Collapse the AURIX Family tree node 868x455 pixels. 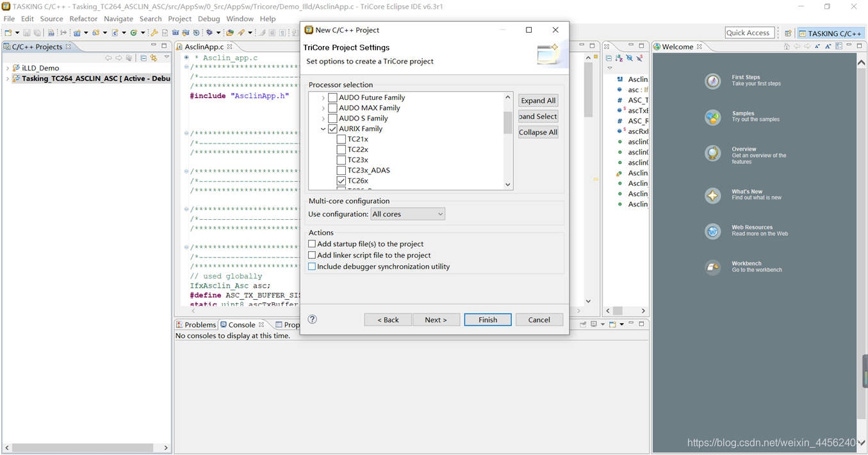323,129
